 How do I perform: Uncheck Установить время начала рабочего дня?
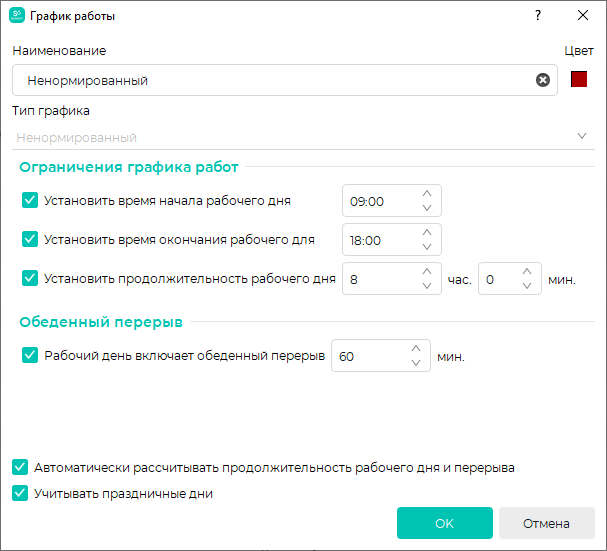(x=30, y=200)
